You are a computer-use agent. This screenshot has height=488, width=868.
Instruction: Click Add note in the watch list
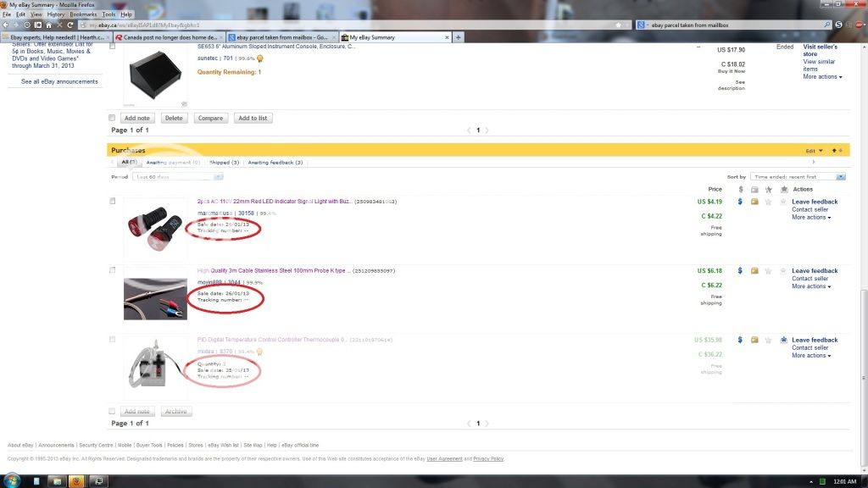point(136,118)
